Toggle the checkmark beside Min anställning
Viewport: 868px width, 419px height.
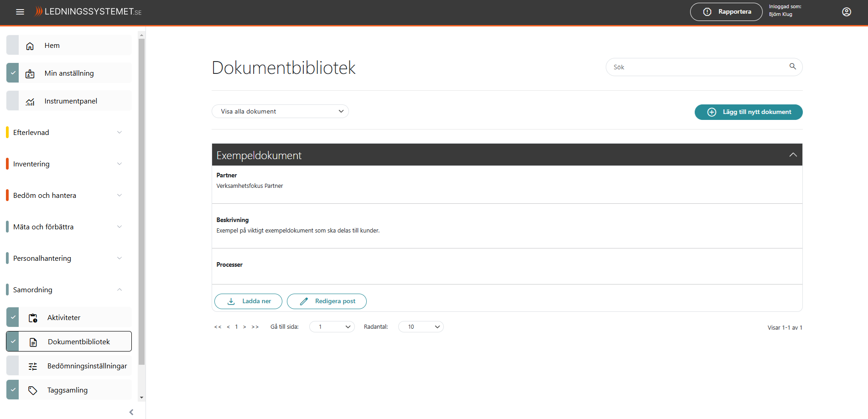point(13,73)
